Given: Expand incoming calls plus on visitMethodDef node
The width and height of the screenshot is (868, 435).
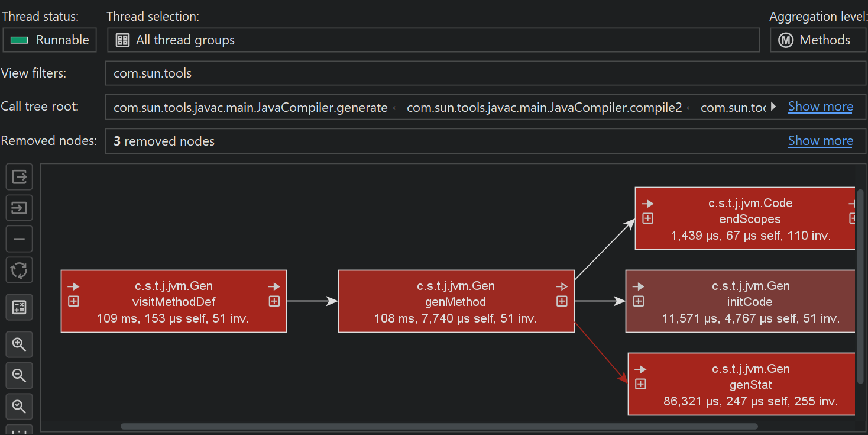Looking at the screenshot, I should [73, 301].
